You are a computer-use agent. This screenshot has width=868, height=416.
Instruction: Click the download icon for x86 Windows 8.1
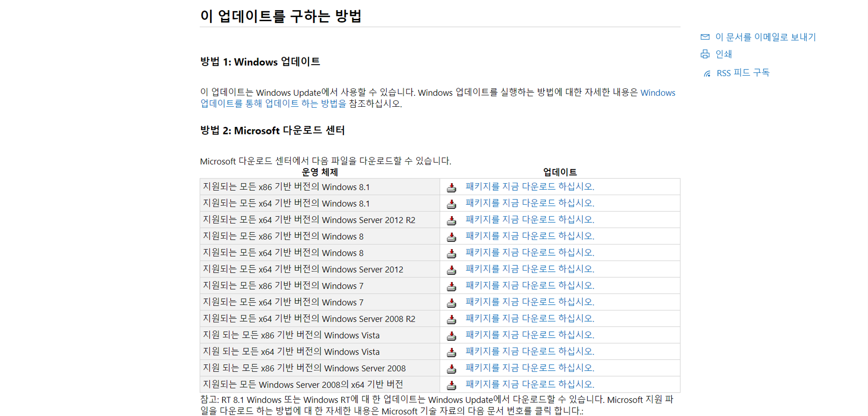click(x=451, y=188)
